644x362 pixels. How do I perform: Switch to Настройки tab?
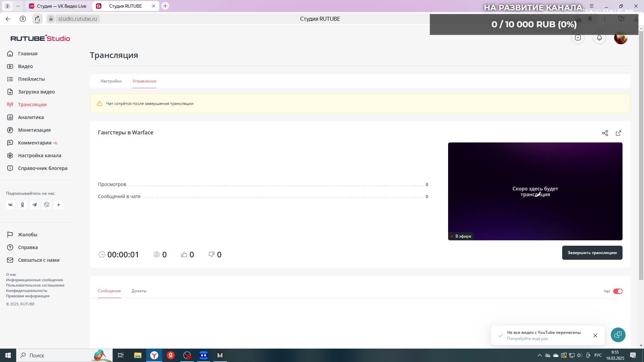(111, 81)
